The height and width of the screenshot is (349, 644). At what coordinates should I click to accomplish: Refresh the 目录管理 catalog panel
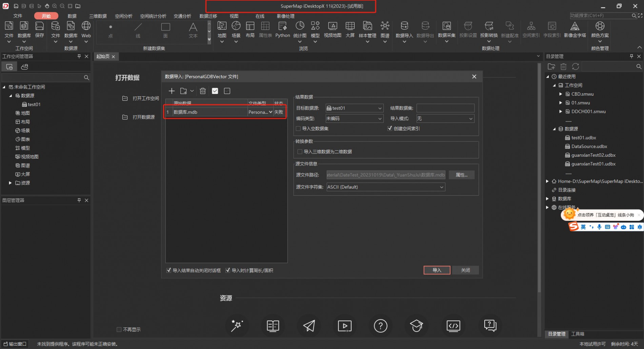[576, 66]
